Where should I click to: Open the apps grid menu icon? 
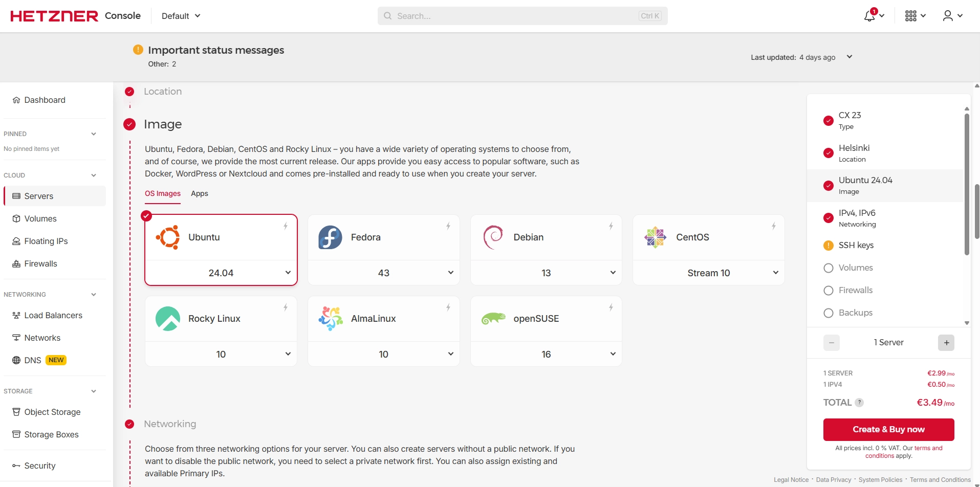pyautogui.click(x=911, y=16)
